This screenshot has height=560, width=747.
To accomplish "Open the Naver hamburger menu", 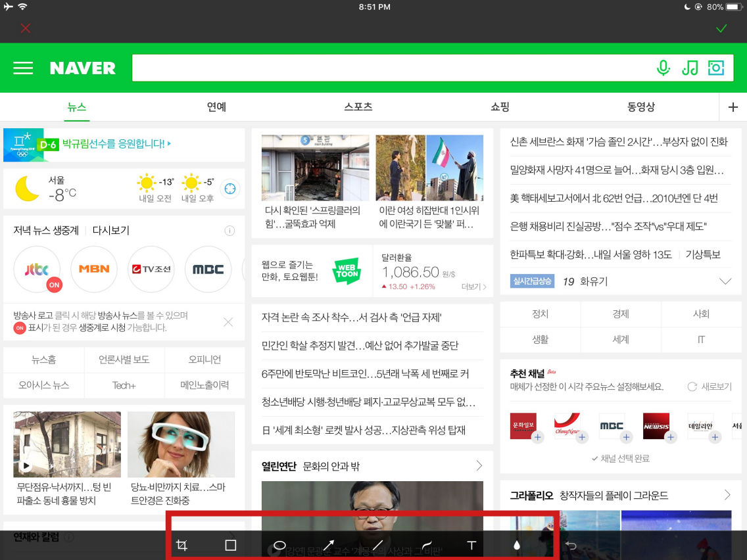I will (x=23, y=68).
